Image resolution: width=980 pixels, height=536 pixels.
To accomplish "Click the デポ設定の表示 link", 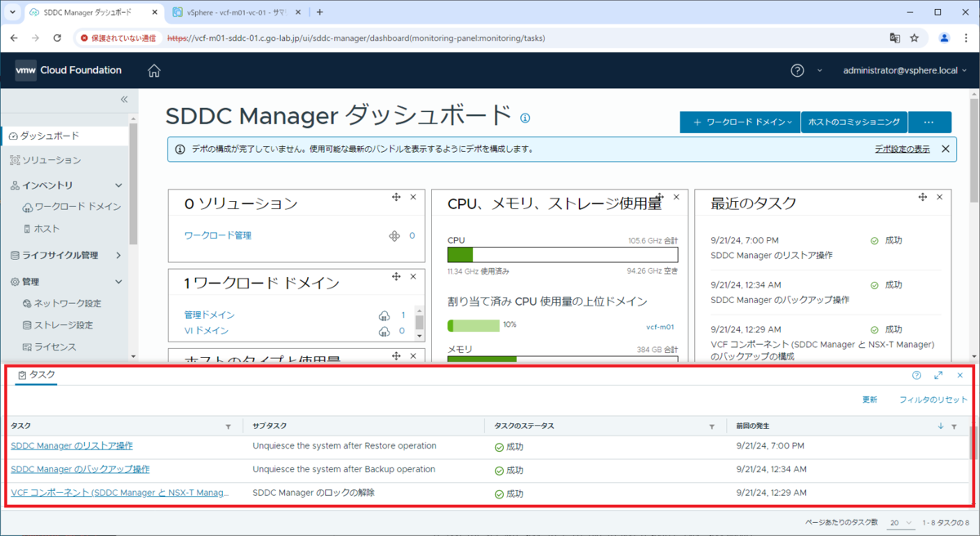I will (902, 149).
